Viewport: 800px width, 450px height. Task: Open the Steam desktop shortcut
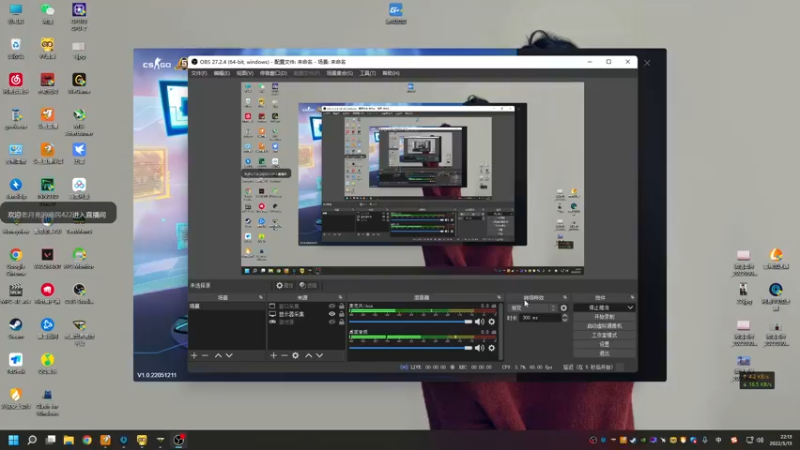(x=16, y=328)
